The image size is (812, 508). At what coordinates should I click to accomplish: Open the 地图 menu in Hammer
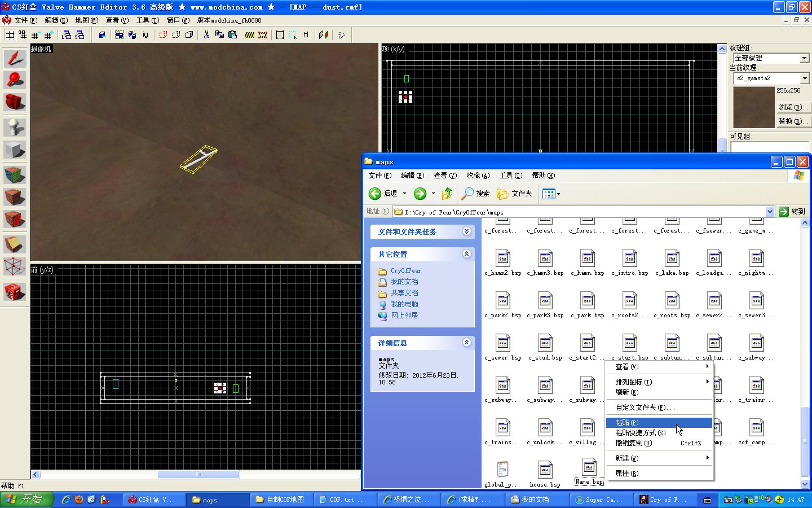coord(86,20)
